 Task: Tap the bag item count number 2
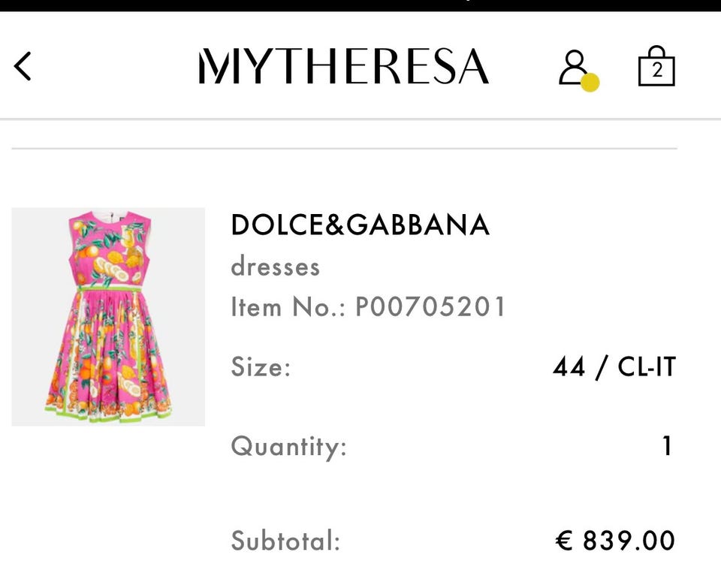[x=657, y=71]
